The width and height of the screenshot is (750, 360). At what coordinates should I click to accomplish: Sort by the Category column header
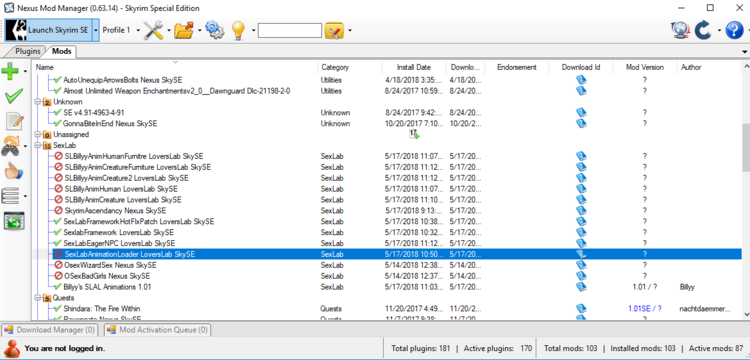(x=350, y=67)
